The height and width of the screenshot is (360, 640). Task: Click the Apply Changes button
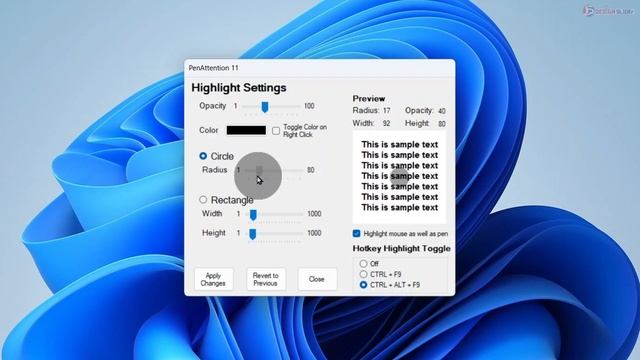[x=213, y=279]
